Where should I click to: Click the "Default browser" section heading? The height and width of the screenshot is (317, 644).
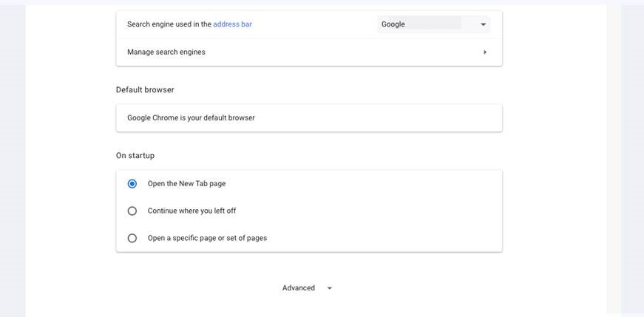click(145, 90)
